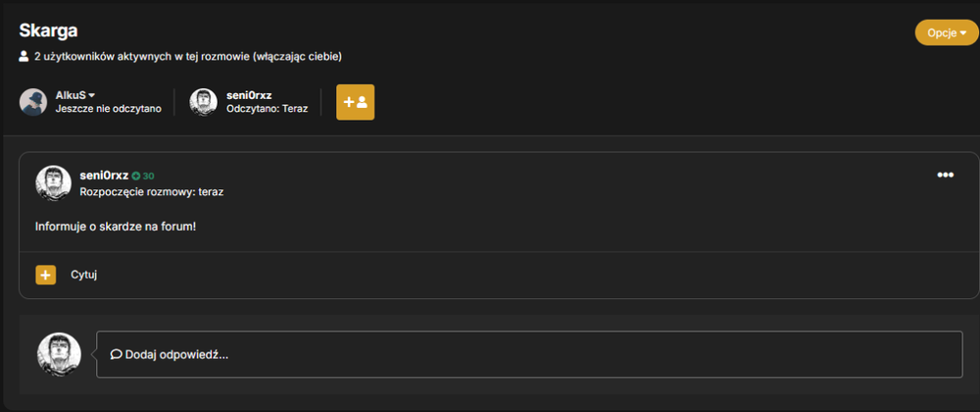The height and width of the screenshot is (412, 980).
Task: Click the speech bubble icon in reply box
Action: pyautogui.click(x=116, y=354)
